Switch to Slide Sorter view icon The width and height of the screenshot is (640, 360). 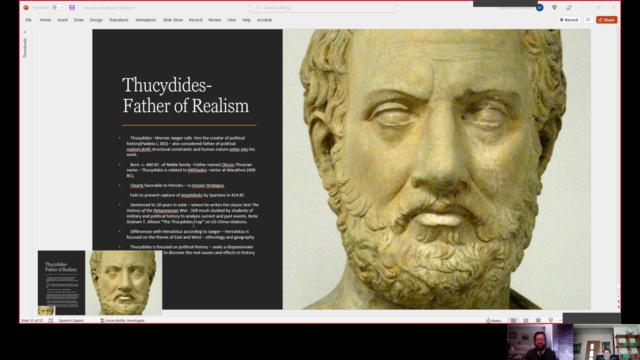(526, 320)
